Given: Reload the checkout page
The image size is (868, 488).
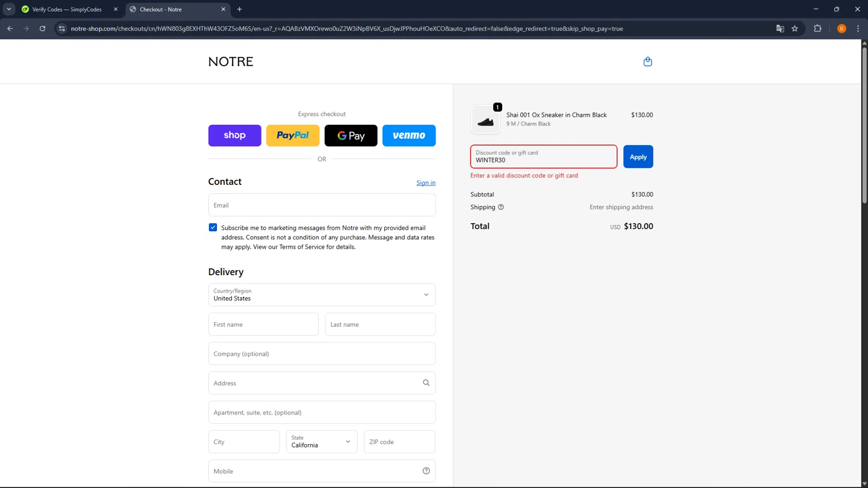Looking at the screenshot, I should [42, 28].
